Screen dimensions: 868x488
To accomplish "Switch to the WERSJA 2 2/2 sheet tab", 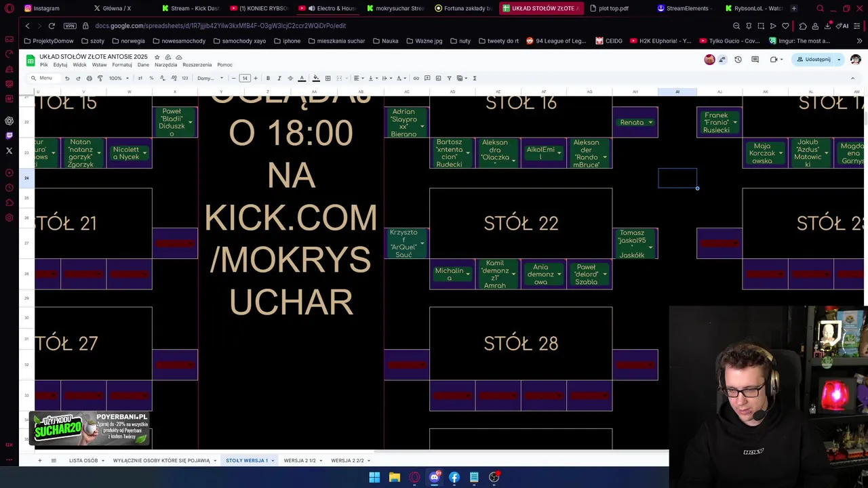I will [x=347, y=461].
